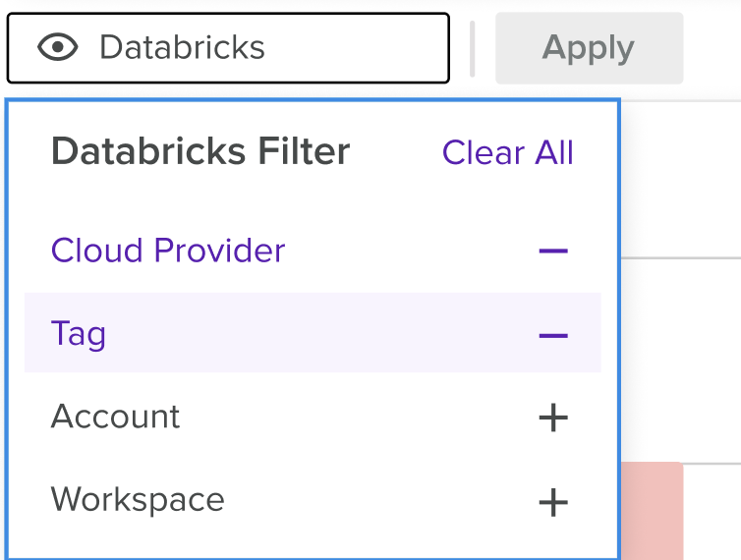Collapse Cloud Provider with its minus icon
Image resolution: width=741 pixels, height=560 pixels.
coord(553,251)
